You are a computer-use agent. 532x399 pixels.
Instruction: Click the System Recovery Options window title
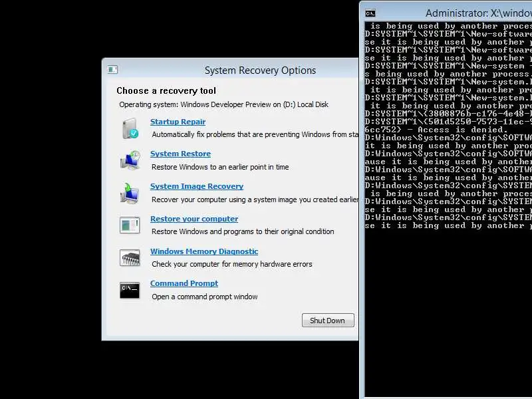260,70
